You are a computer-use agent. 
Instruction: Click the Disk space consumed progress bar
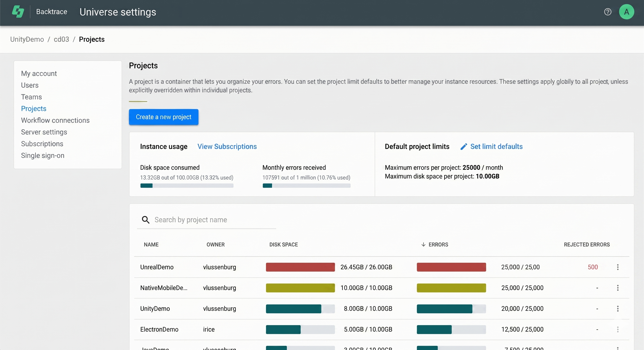click(187, 186)
